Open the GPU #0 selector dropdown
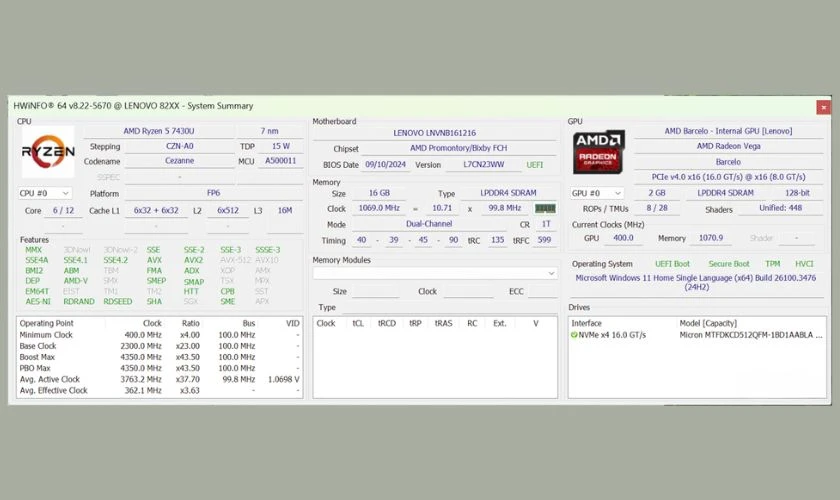The image size is (840, 500). point(599,193)
